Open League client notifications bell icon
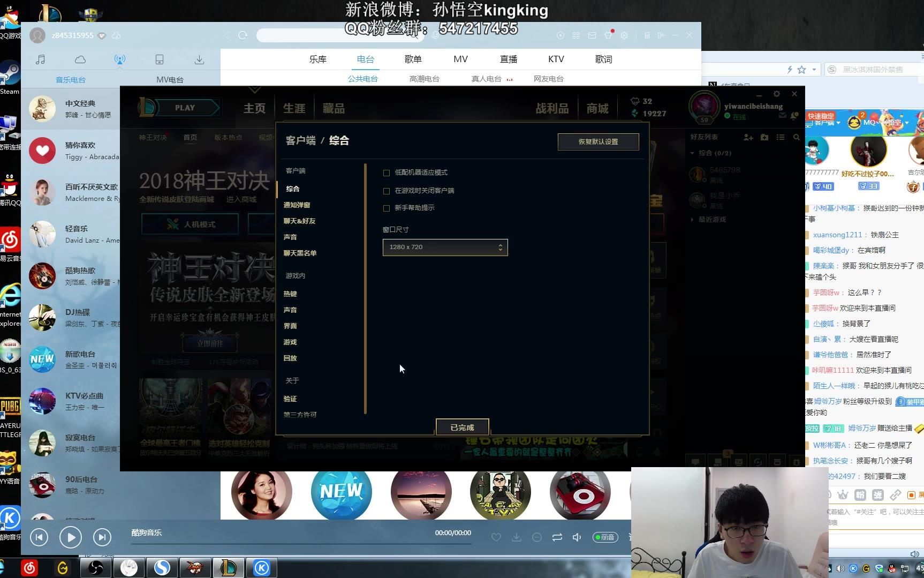Viewport: 924px width, 578px height. tap(795, 116)
